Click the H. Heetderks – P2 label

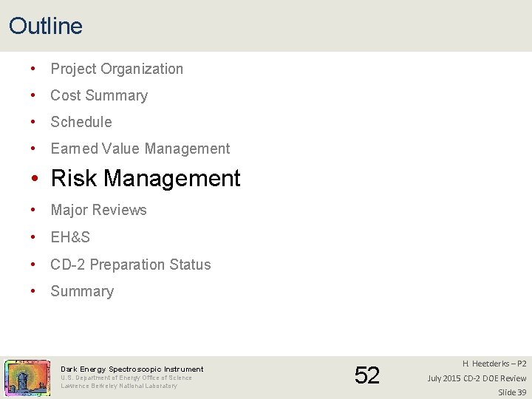tap(494, 364)
